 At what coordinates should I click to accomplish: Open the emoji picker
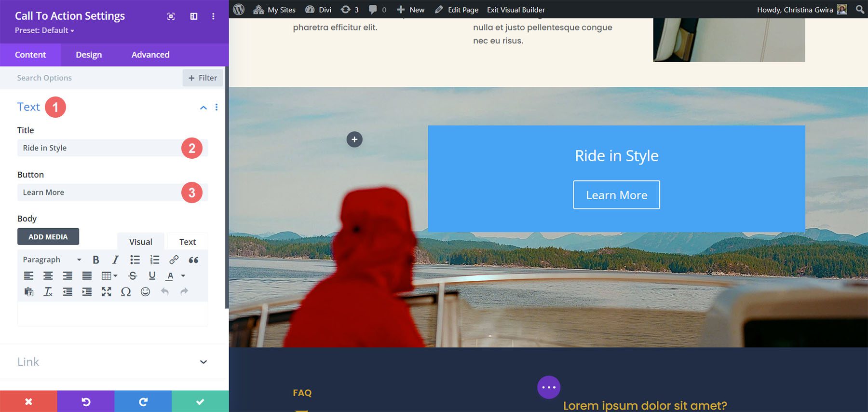(145, 291)
